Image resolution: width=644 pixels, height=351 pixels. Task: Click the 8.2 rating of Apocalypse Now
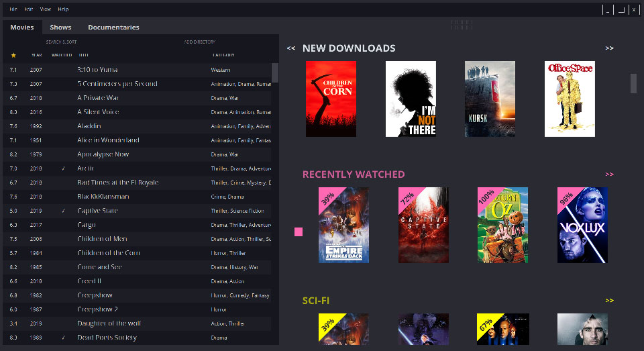13,154
